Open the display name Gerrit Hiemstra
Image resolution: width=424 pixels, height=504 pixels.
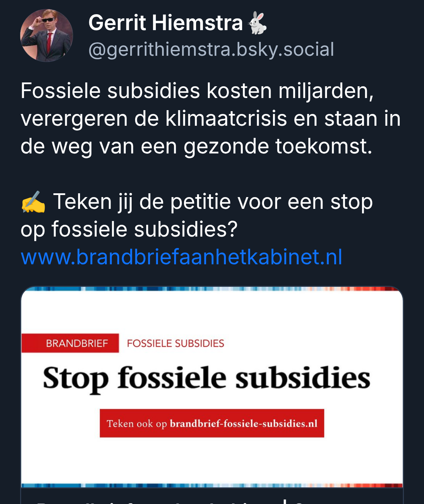click(166, 23)
